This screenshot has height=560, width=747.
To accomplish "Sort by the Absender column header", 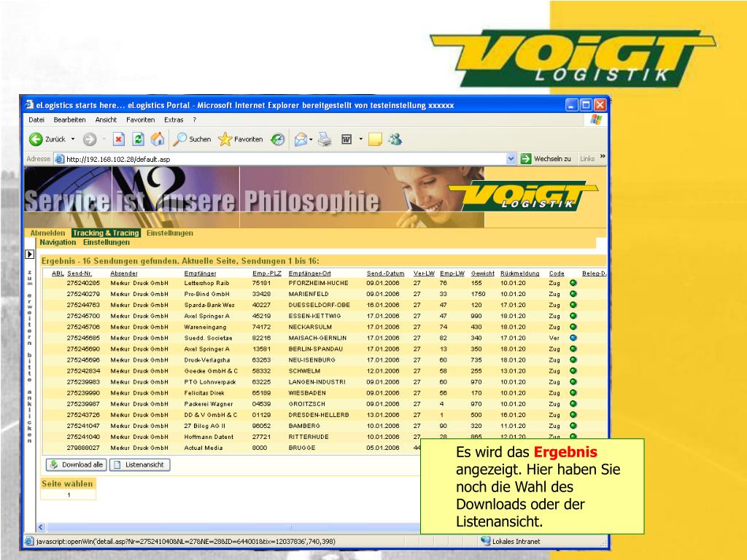I will point(124,273).
